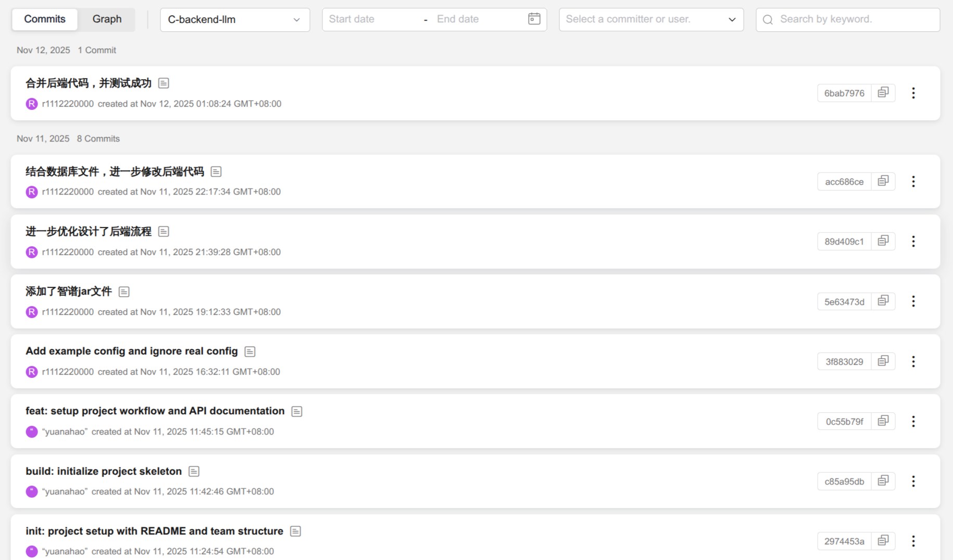953x560 pixels.
Task: Copy commit hash 0c55b79f
Action: pos(883,421)
